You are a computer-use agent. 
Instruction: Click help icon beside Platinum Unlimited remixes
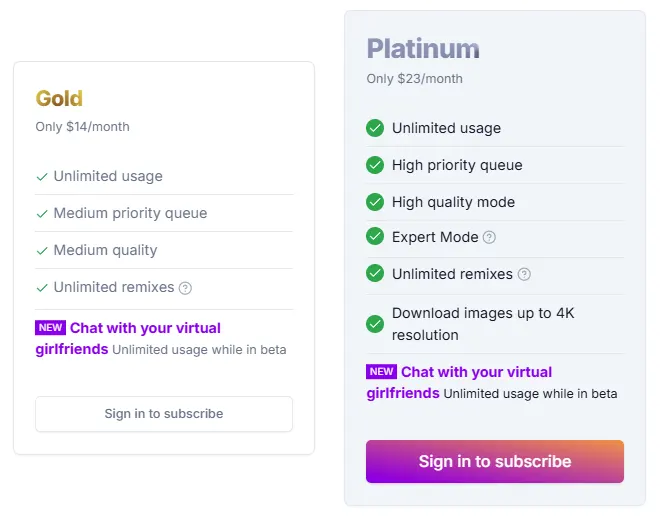coord(524,274)
